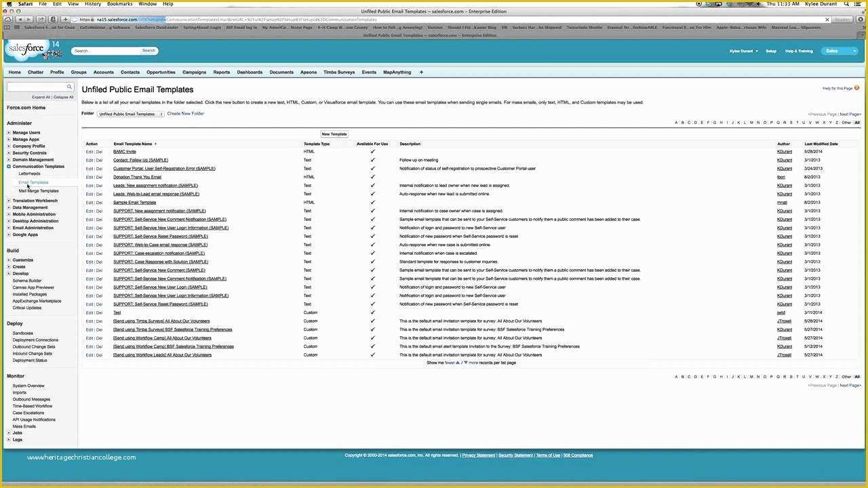Screen dimensions: 868x488
Task: Open Mail Merge Templates in sidebar
Action: coord(39,190)
